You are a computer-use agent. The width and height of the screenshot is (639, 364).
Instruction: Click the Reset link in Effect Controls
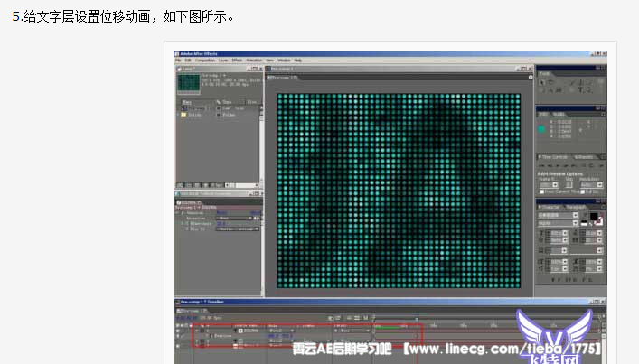[221, 213]
